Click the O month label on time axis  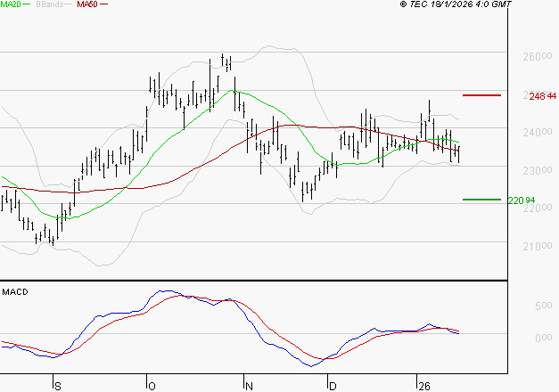pyautogui.click(x=152, y=386)
